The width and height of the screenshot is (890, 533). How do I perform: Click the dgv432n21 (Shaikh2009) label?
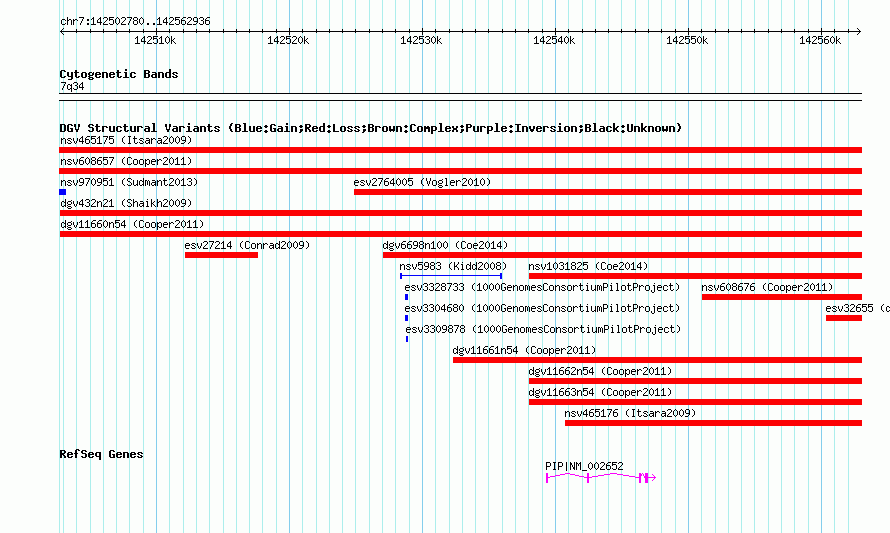(126, 203)
